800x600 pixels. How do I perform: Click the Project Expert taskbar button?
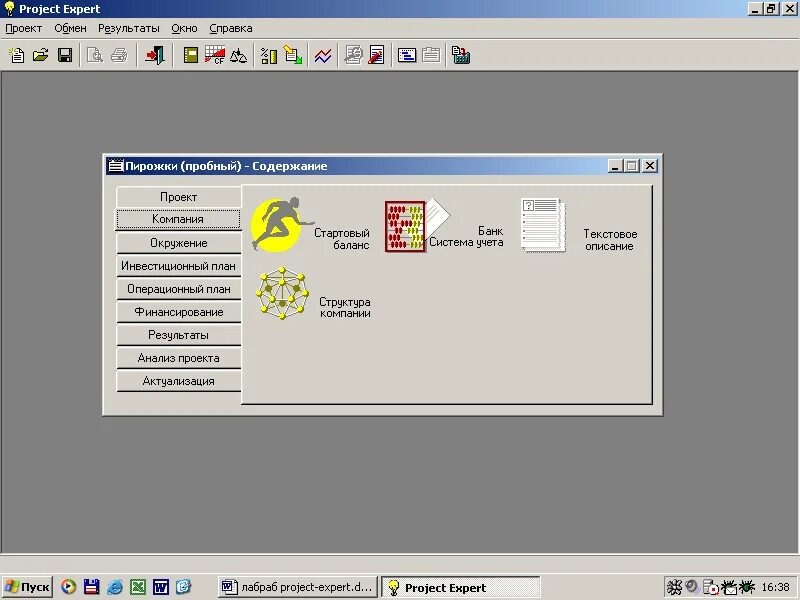461,587
